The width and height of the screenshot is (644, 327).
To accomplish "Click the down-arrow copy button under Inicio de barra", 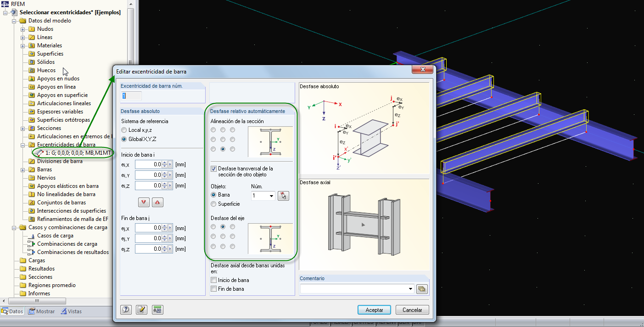I will tap(144, 203).
